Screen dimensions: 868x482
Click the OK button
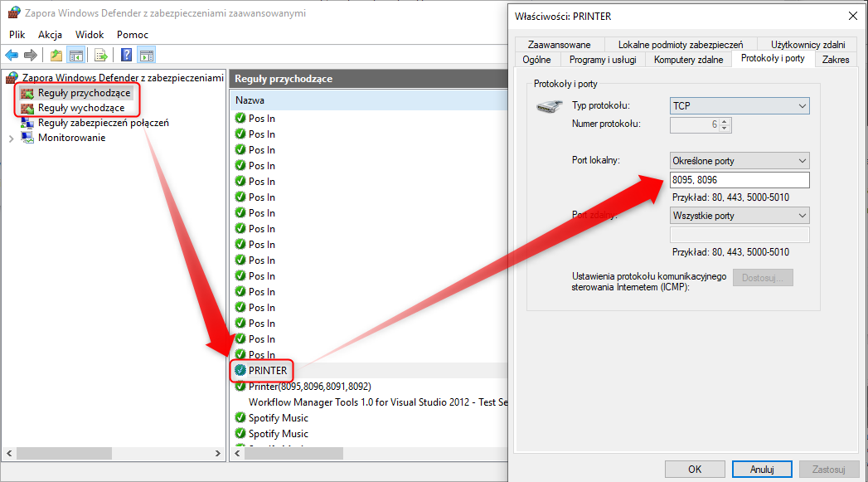695,469
